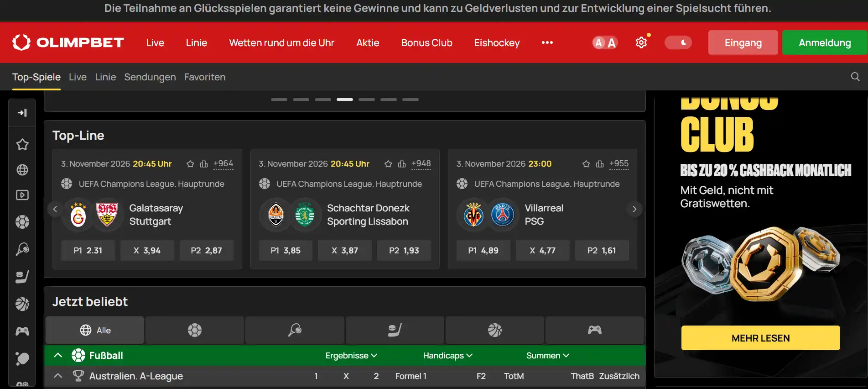Filter popular events by basketball icon tab

[x=494, y=330]
